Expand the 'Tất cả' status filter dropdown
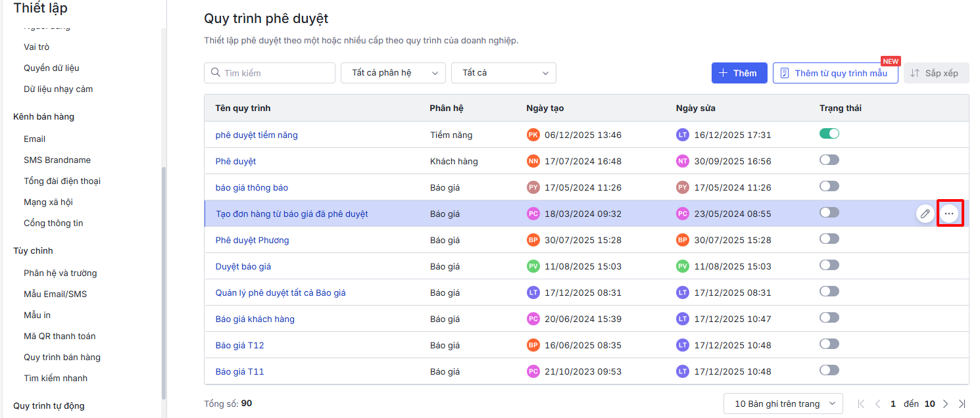 (x=503, y=73)
